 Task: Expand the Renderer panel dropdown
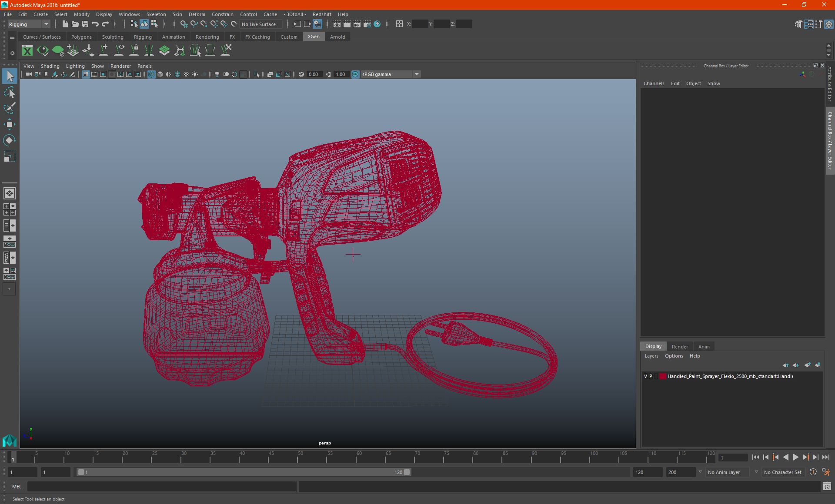(x=119, y=66)
